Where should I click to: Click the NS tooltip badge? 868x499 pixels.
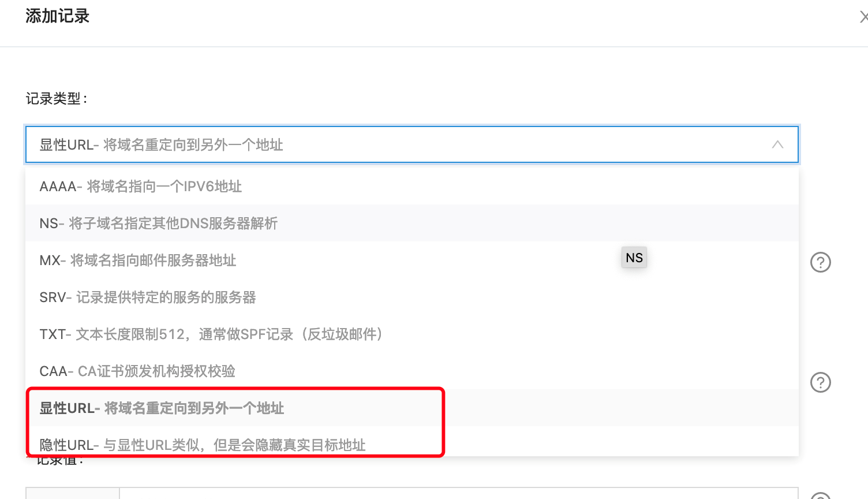pyautogui.click(x=634, y=258)
